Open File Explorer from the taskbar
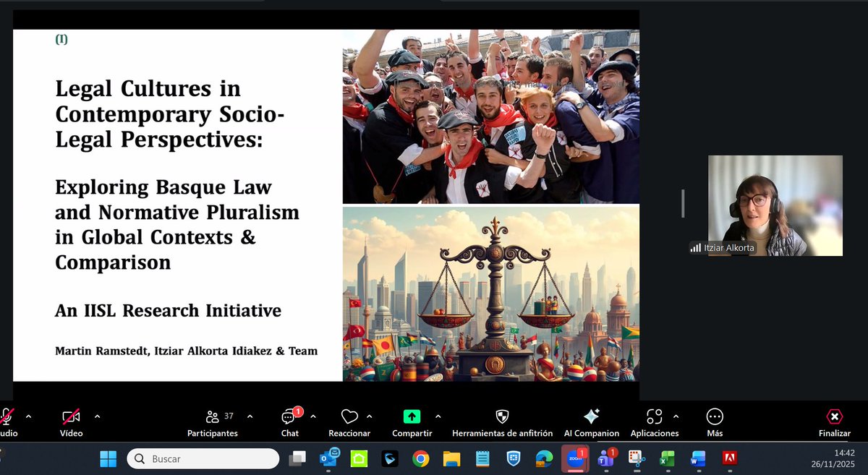The image size is (868, 475). coord(452,458)
